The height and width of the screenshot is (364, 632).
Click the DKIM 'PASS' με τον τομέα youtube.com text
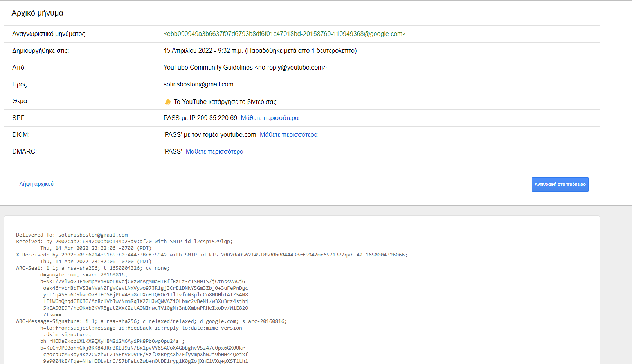click(x=210, y=134)
